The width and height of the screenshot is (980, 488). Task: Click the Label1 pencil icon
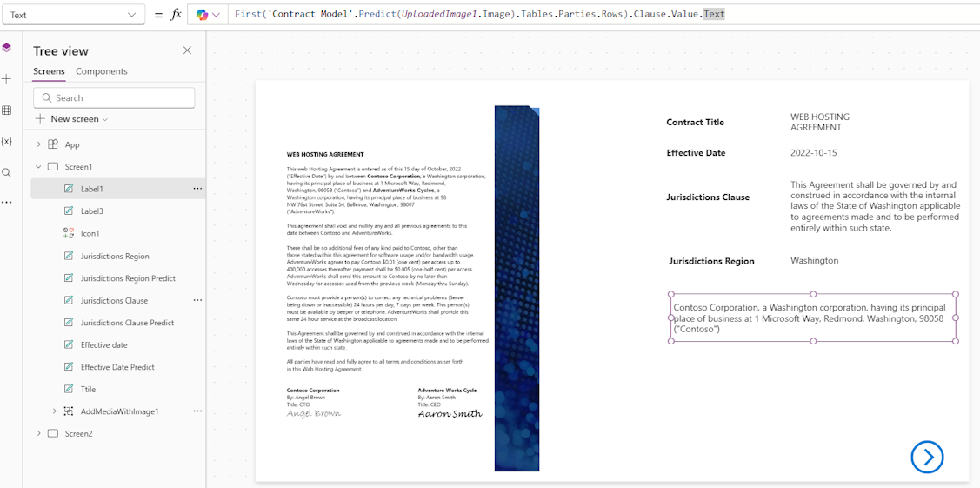pyautogui.click(x=69, y=189)
